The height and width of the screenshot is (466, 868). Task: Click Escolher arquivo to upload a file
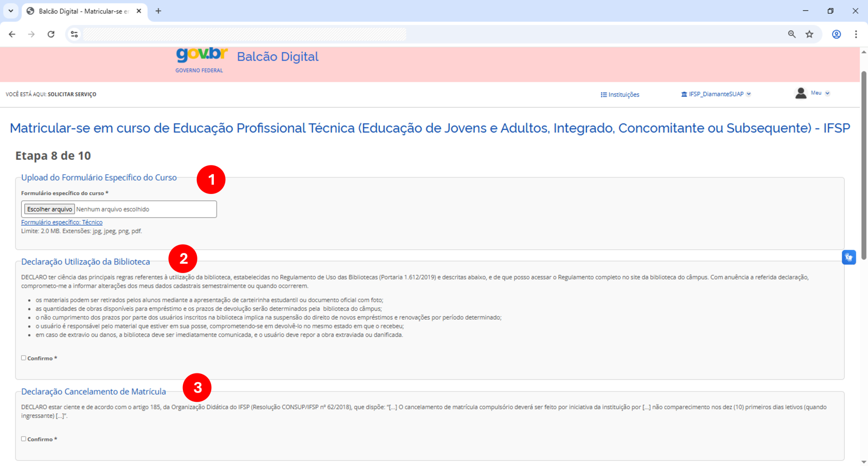coord(49,209)
